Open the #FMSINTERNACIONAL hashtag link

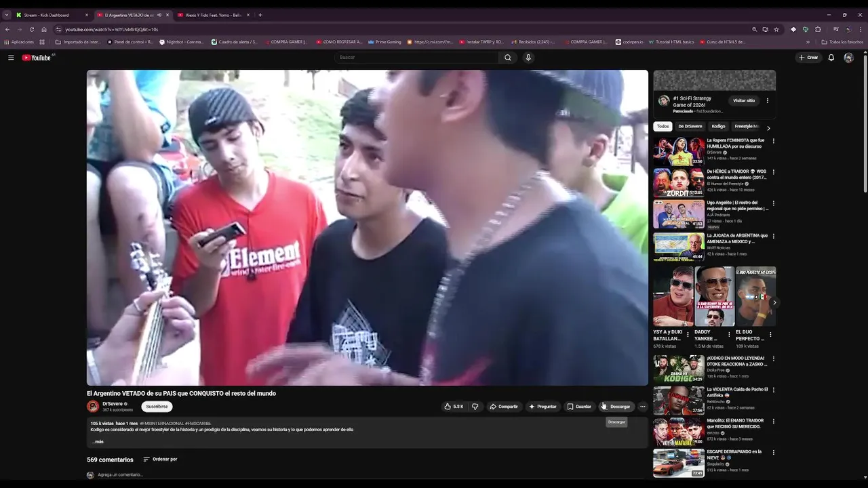click(161, 424)
